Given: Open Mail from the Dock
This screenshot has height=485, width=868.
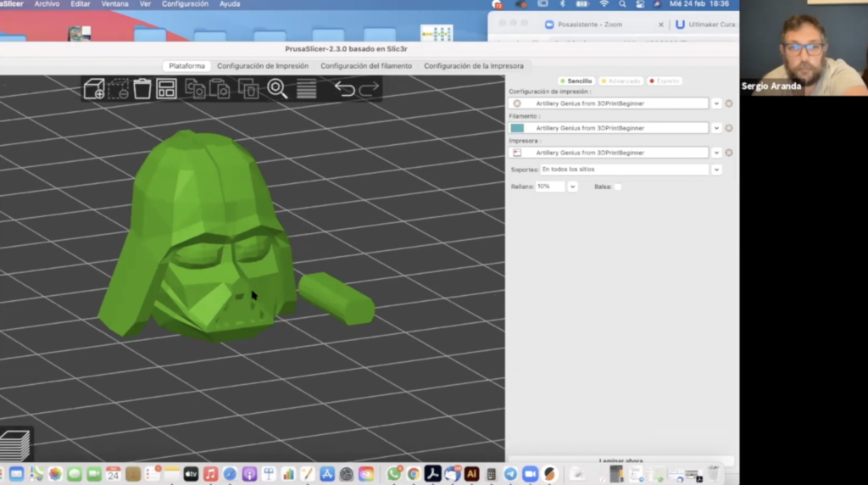Looking at the screenshot, I should (x=16, y=474).
